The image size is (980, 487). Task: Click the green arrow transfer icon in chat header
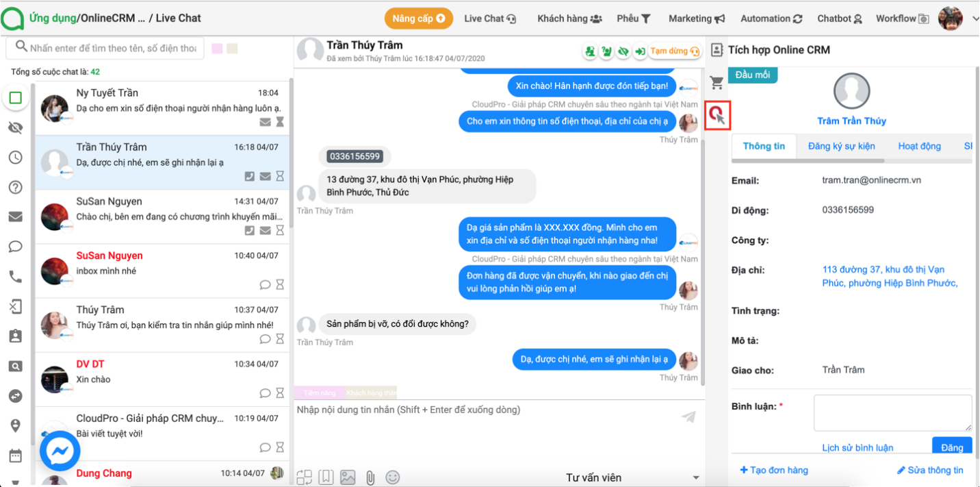640,51
